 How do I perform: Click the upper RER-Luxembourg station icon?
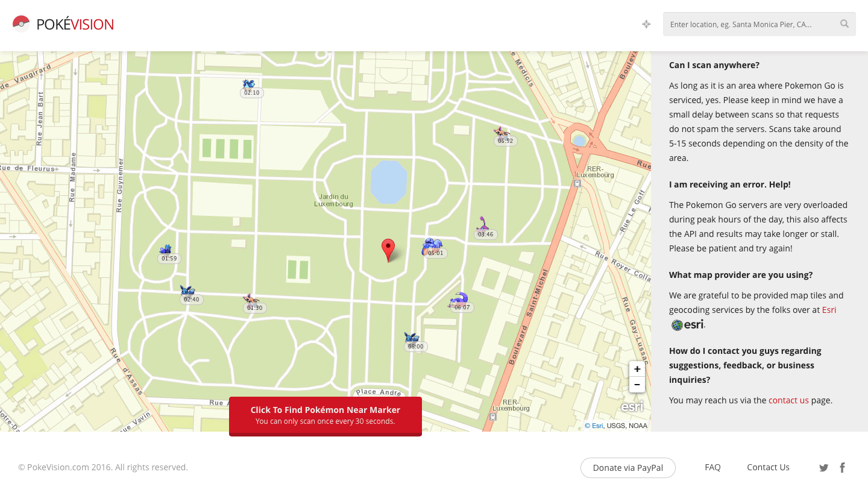[x=577, y=184]
